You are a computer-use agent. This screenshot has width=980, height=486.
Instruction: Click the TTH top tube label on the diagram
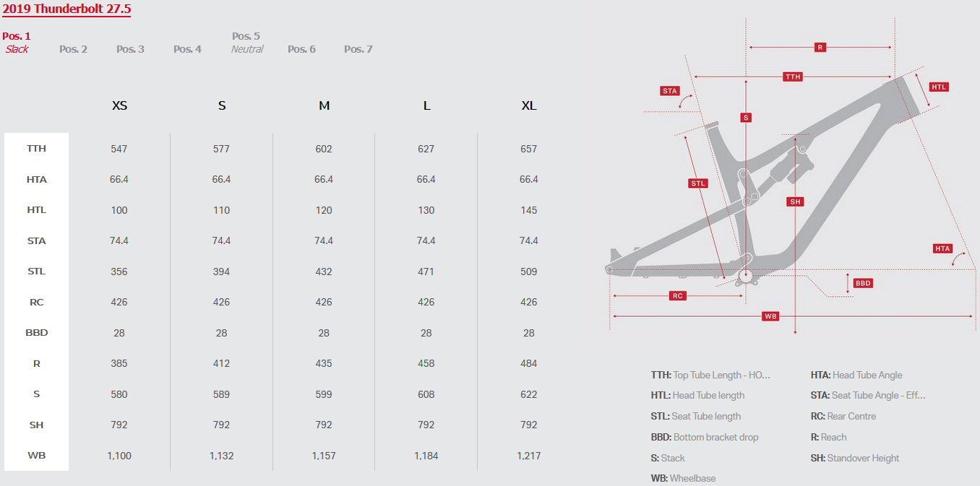793,77
